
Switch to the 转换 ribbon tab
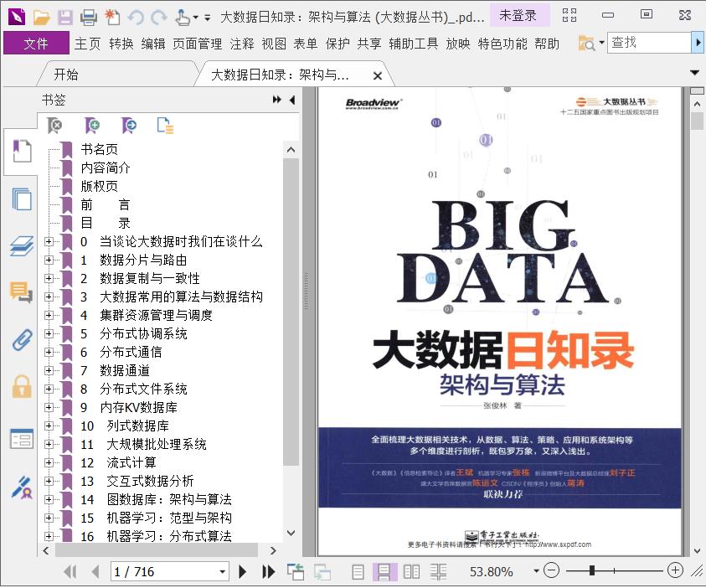click(x=121, y=44)
